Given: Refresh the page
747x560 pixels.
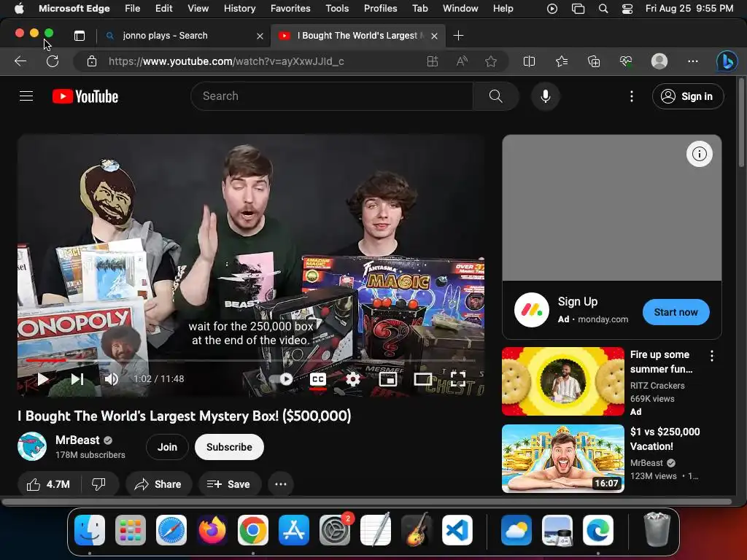Looking at the screenshot, I should [53, 61].
